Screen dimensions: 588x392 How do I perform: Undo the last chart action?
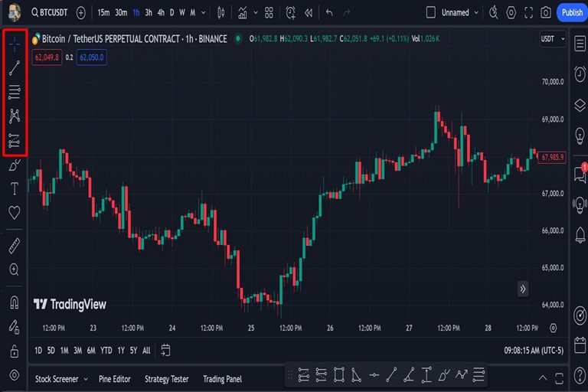point(329,13)
